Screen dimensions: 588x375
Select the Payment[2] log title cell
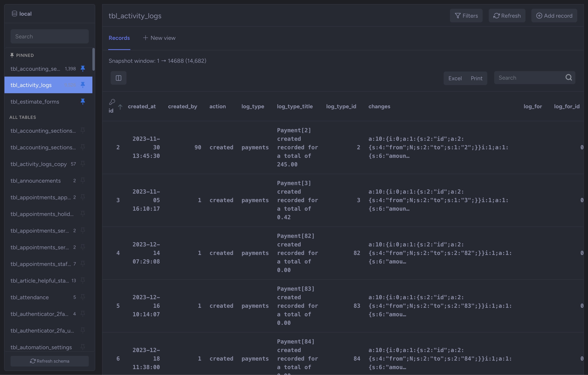click(x=297, y=147)
